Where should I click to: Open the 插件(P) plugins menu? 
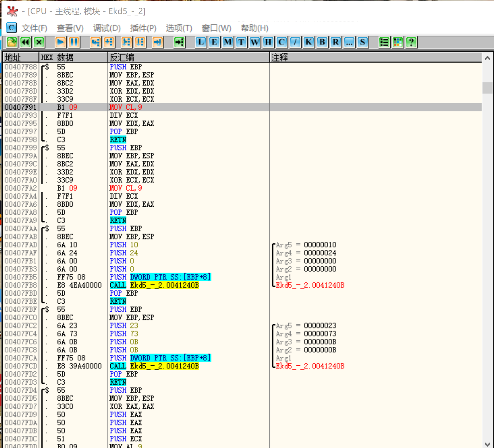point(143,28)
